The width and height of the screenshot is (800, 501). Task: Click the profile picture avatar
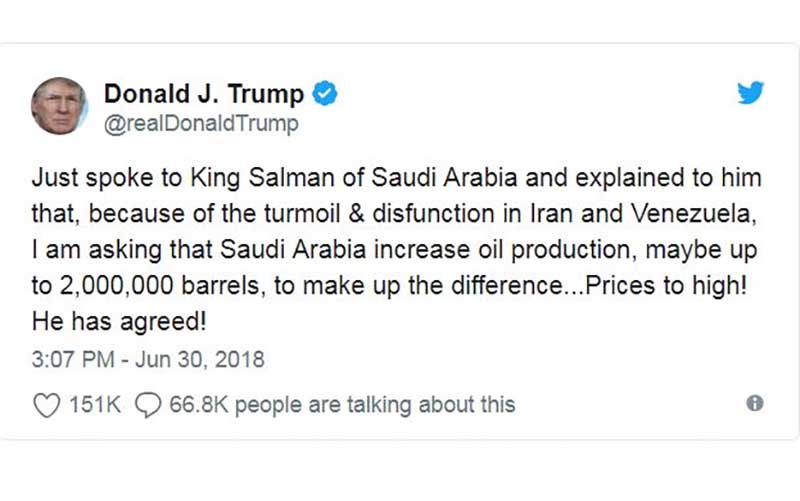(60, 106)
